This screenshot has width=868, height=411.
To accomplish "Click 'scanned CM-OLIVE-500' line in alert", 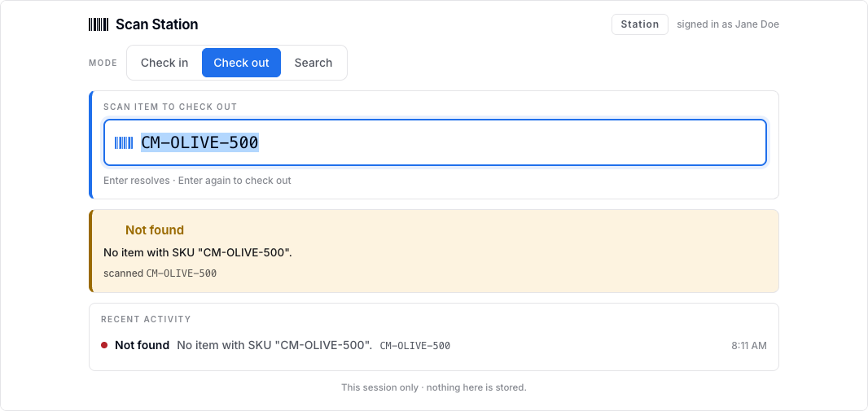I will coord(160,273).
